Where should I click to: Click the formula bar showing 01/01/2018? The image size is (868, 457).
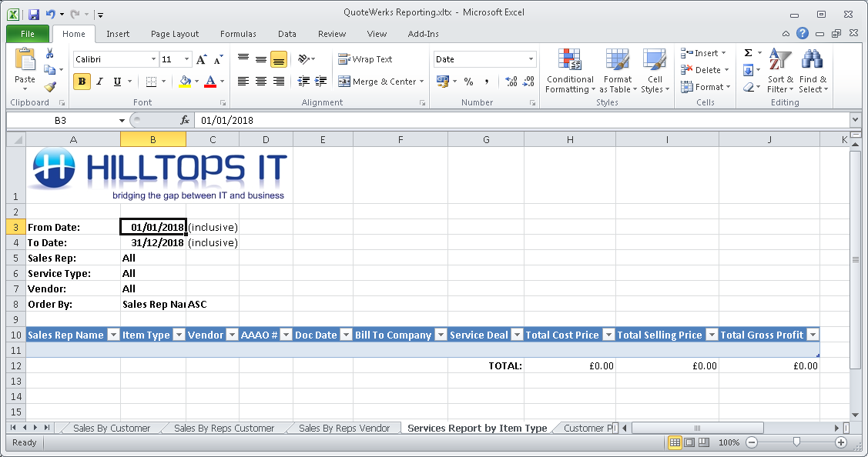[x=524, y=120]
